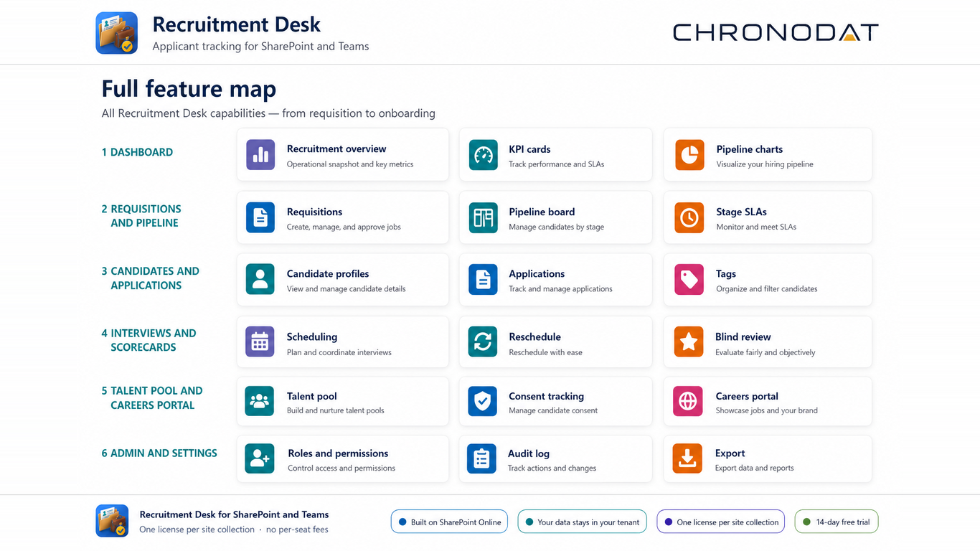Click the Talent pool group icon

pos(260,401)
